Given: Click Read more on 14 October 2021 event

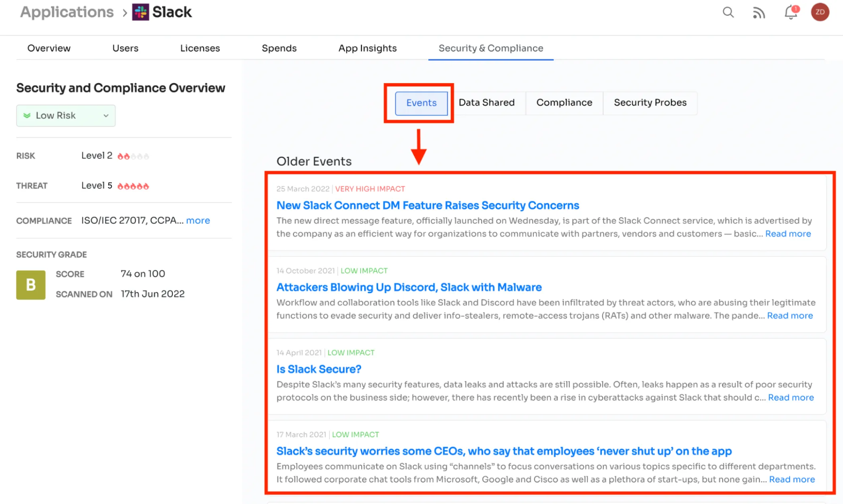Looking at the screenshot, I should tap(790, 315).
